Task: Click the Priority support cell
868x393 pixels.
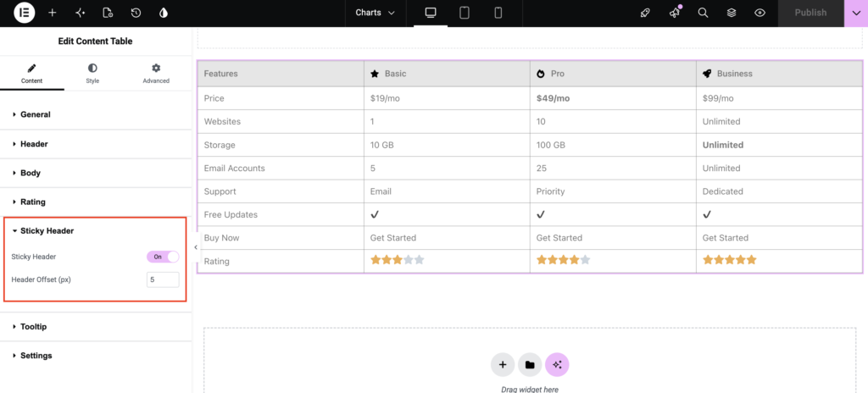Action: (x=613, y=191)
